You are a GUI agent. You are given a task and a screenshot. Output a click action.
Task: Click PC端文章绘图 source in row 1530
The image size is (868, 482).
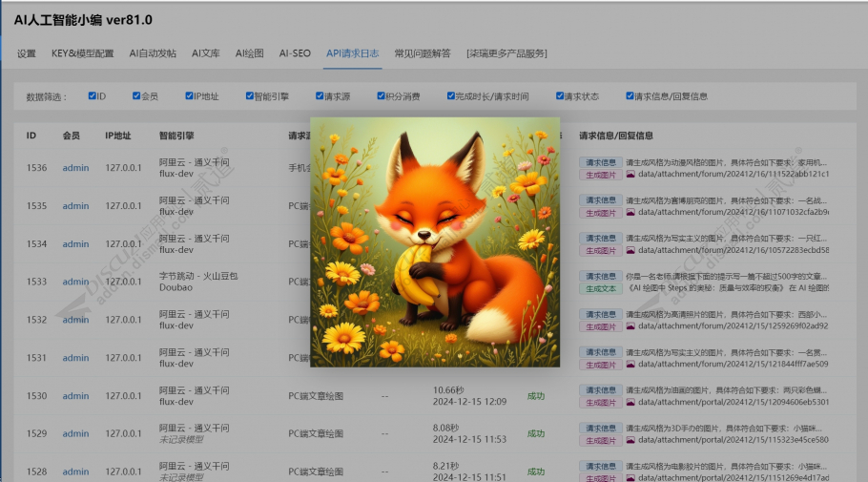click(x=316, y=396)
